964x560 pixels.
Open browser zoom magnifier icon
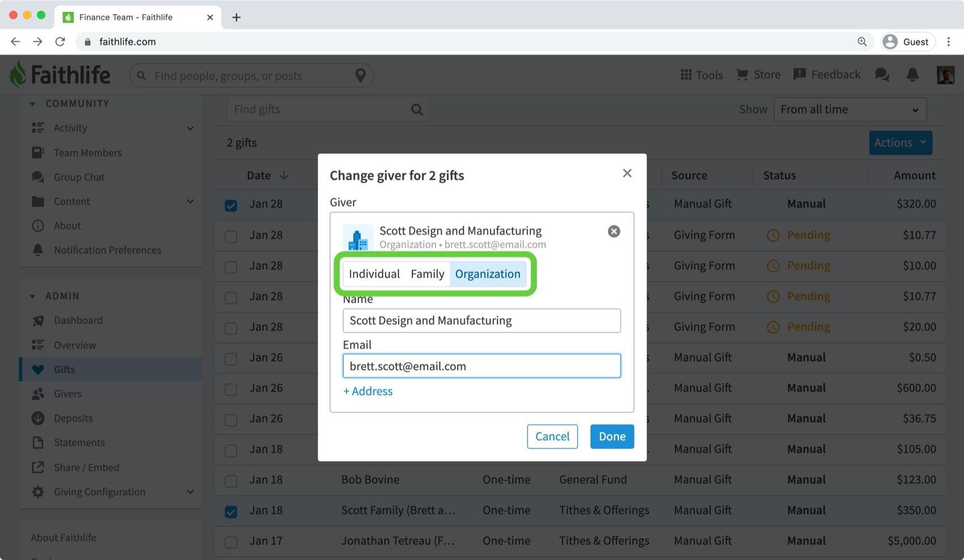click(x=862, y=41)
